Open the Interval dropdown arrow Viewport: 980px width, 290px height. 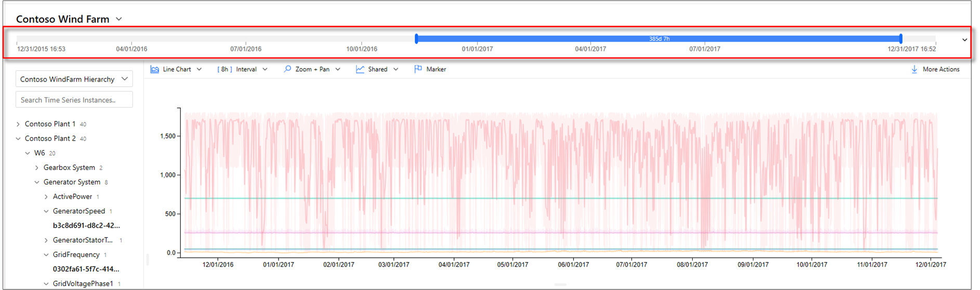pyautogui.click(x=265, y=69)
